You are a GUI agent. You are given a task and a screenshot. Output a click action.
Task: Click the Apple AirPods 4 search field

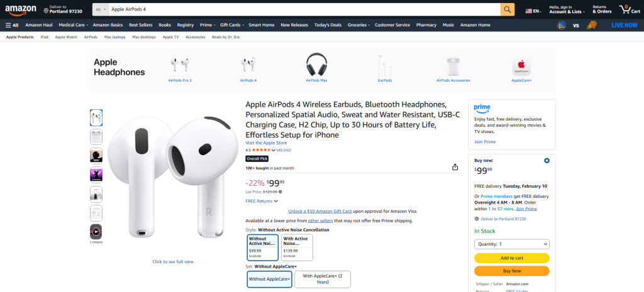coord(302,9)
